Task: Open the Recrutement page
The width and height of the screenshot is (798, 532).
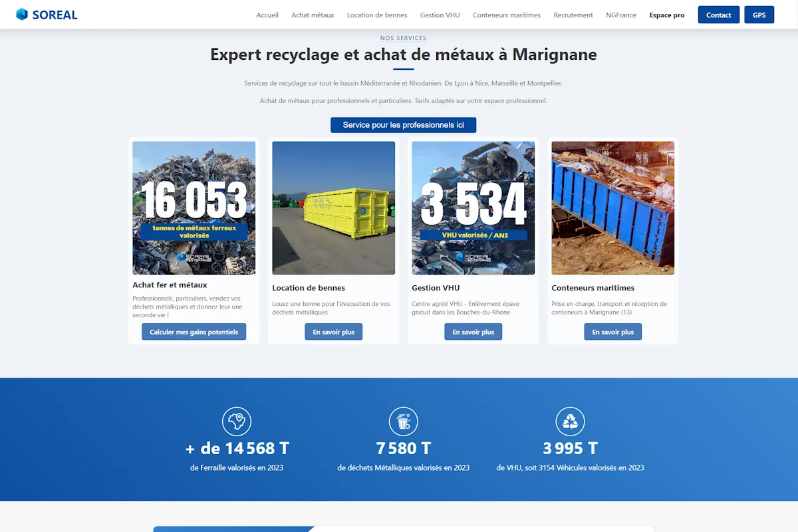Action: [573, 15]
